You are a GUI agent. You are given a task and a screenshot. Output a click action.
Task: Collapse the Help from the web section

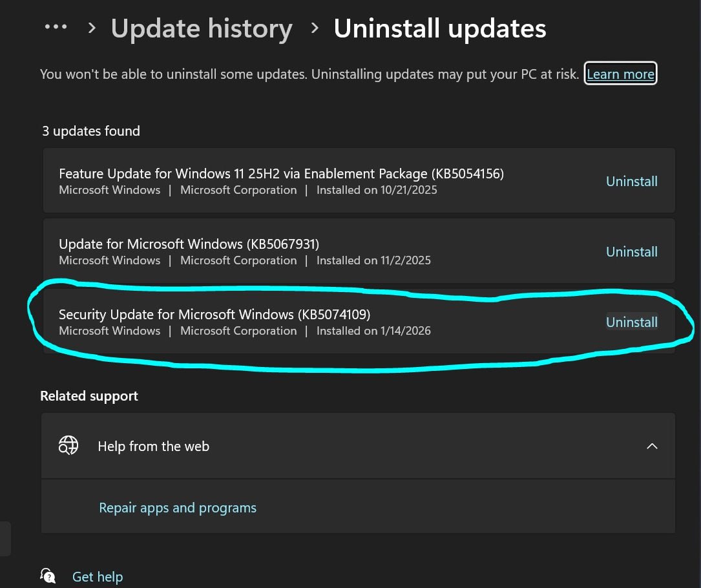[652, 446]
